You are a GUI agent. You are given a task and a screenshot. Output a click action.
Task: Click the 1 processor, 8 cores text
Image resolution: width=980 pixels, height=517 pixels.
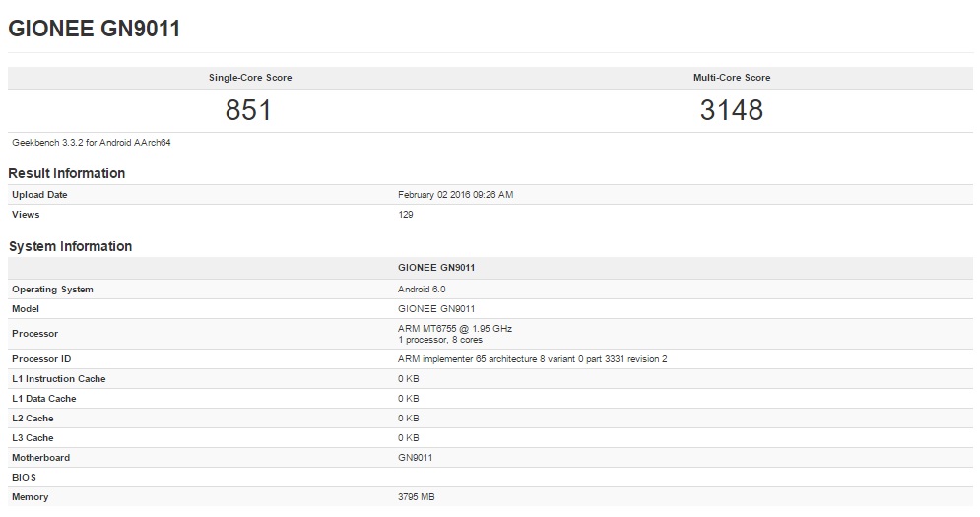pos(440,340)
